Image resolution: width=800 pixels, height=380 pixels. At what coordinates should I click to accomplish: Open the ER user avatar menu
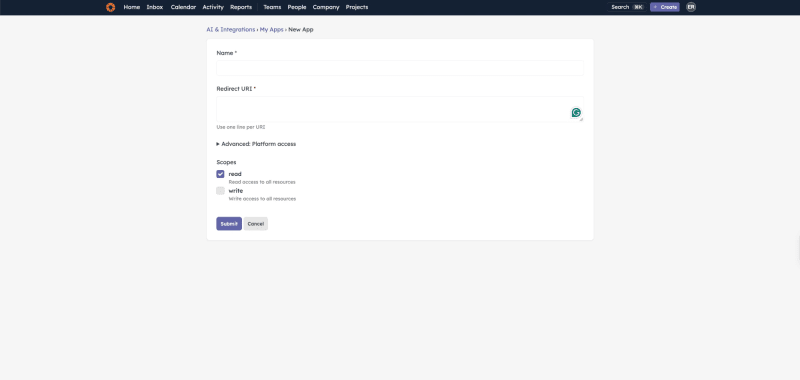coord(691,7)
